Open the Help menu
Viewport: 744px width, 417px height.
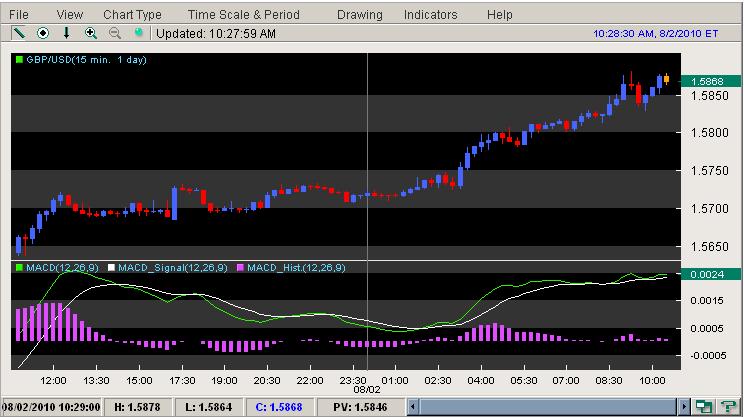tap(500, 15)
